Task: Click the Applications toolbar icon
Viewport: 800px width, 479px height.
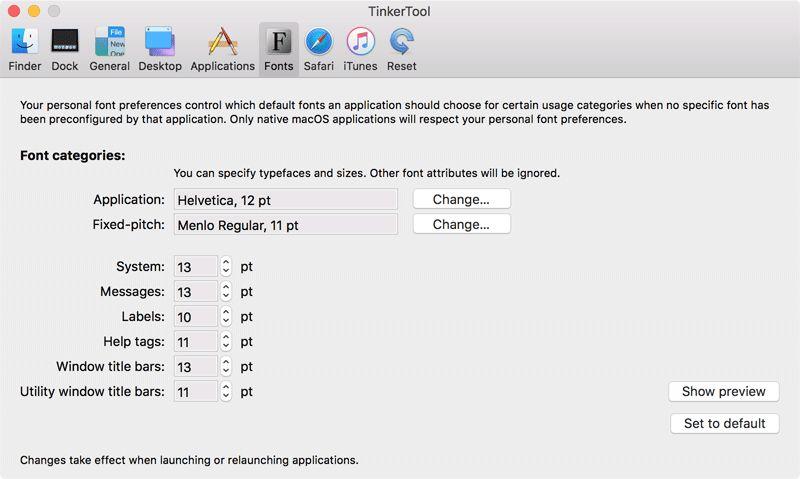Action: tap(222, 49)
